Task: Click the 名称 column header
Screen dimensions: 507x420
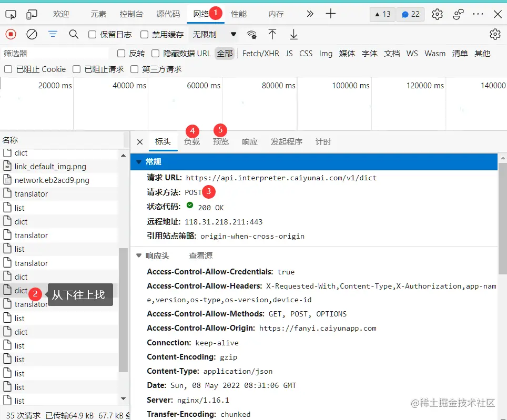Action: (x=62, y=140)
